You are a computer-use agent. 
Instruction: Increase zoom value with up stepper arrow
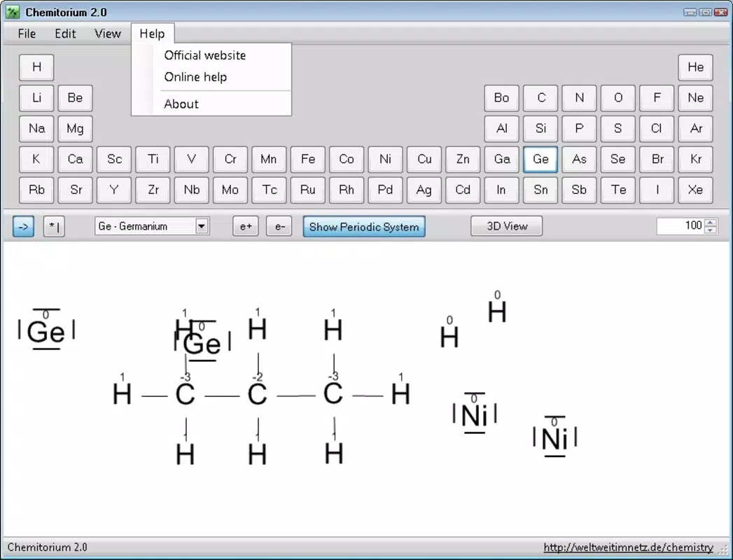(711, 223)
